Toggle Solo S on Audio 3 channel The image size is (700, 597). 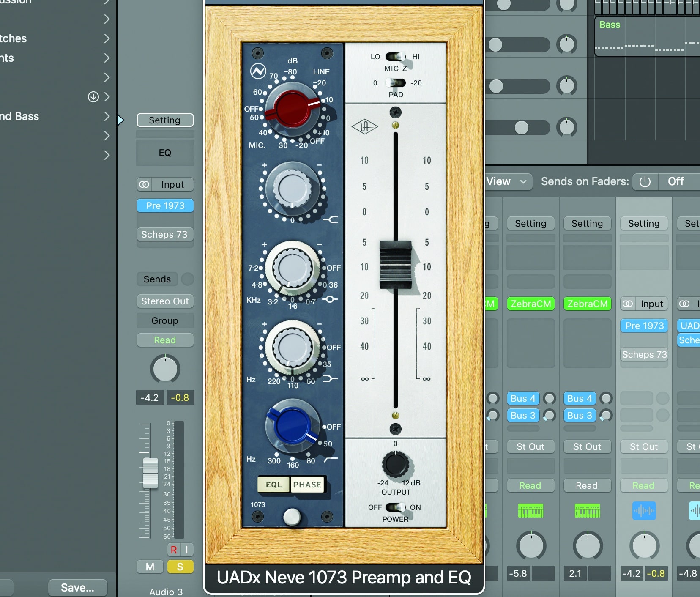click(x=180, y=567)
